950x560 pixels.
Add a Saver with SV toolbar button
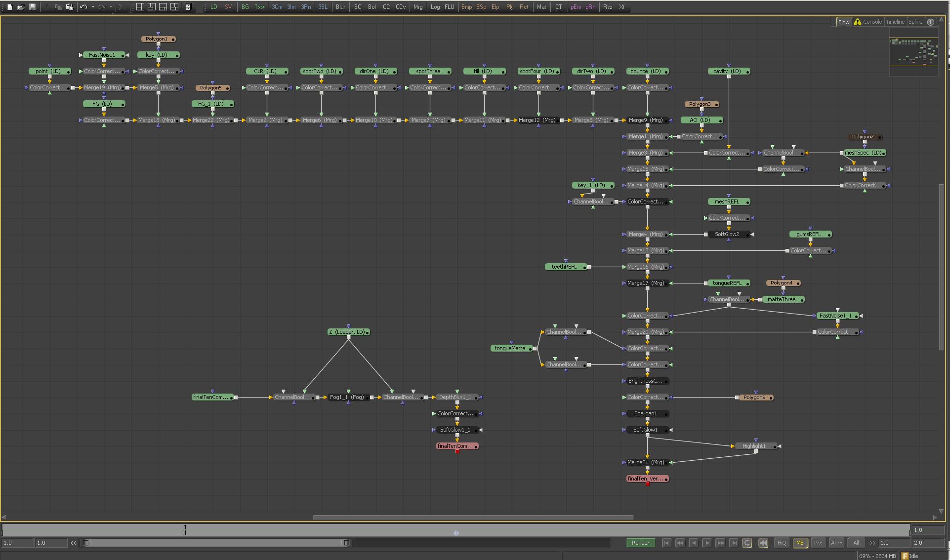228,7
